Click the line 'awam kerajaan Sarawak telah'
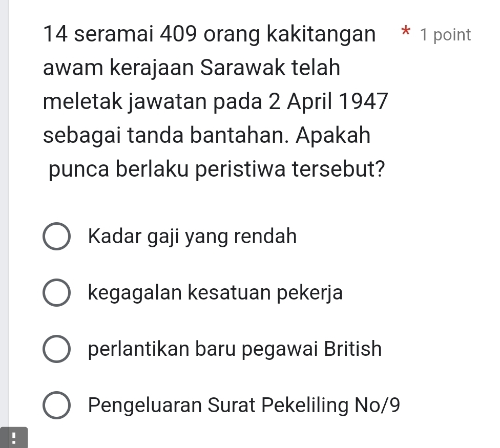The width and height of the screenshot is (500, 448). tap(192, 68)
